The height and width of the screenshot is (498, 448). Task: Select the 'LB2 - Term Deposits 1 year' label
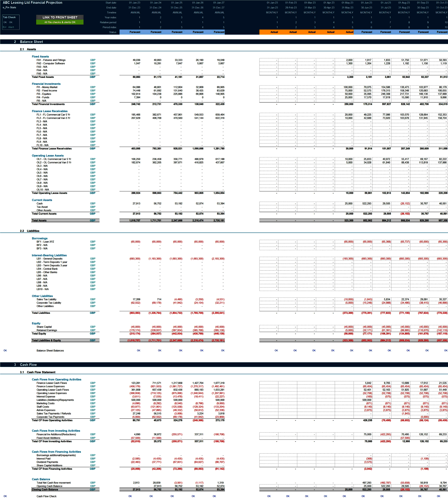click(52, 262)
